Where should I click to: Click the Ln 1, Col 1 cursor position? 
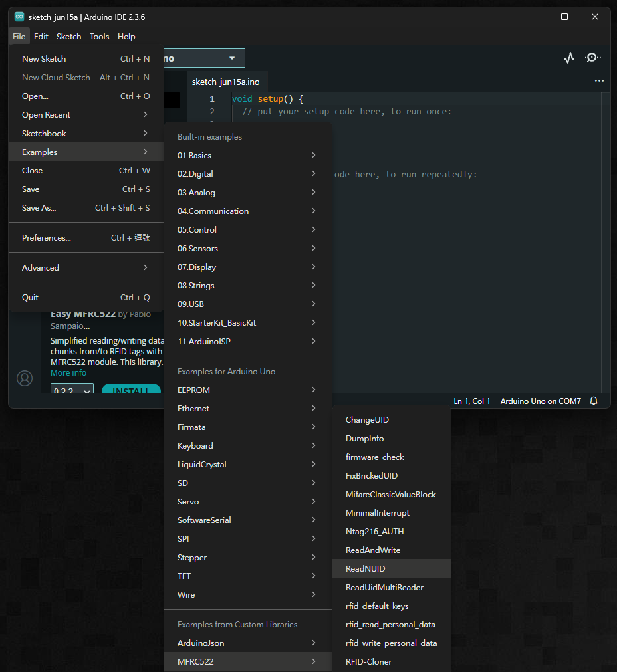point(472,401)
